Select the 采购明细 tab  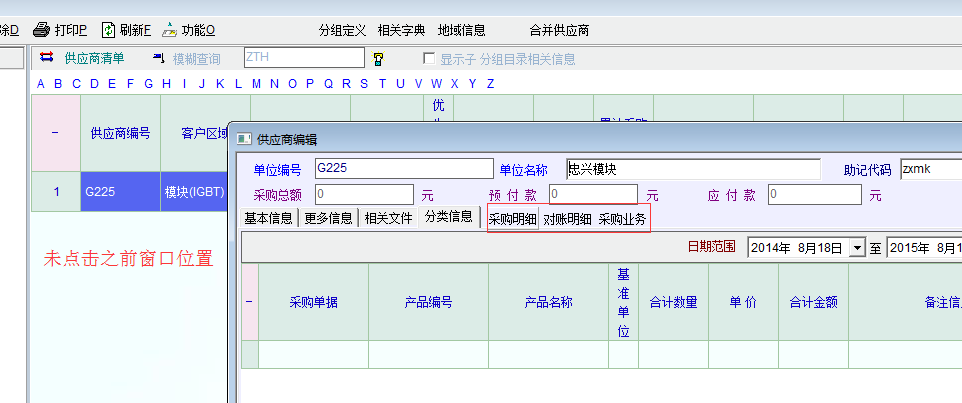pos(512,219)
